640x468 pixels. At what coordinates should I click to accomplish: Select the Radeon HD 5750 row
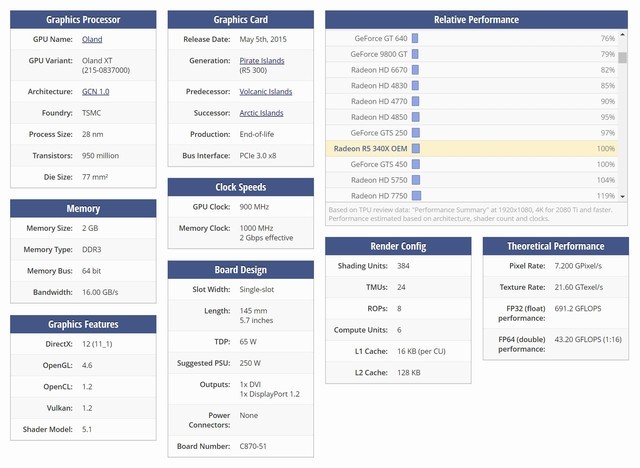point(471,180)
